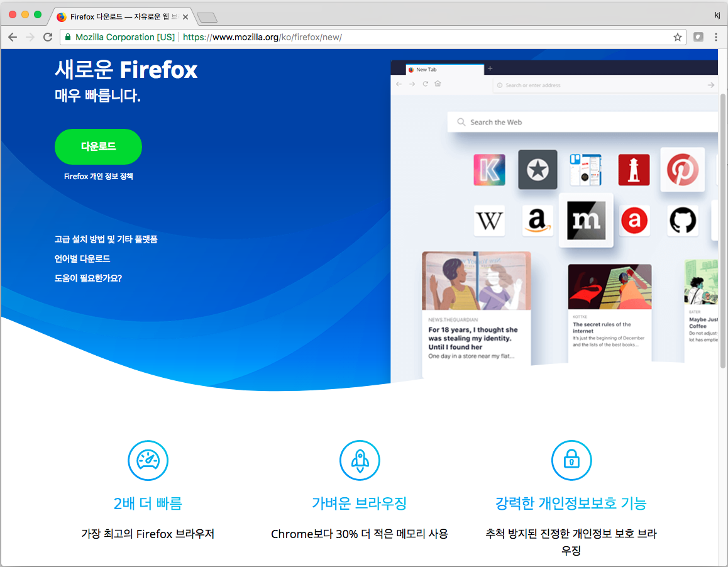
Task: Open the 고급 설치 방법 및 기타 플랫폼 link
Action: [106, 239]
